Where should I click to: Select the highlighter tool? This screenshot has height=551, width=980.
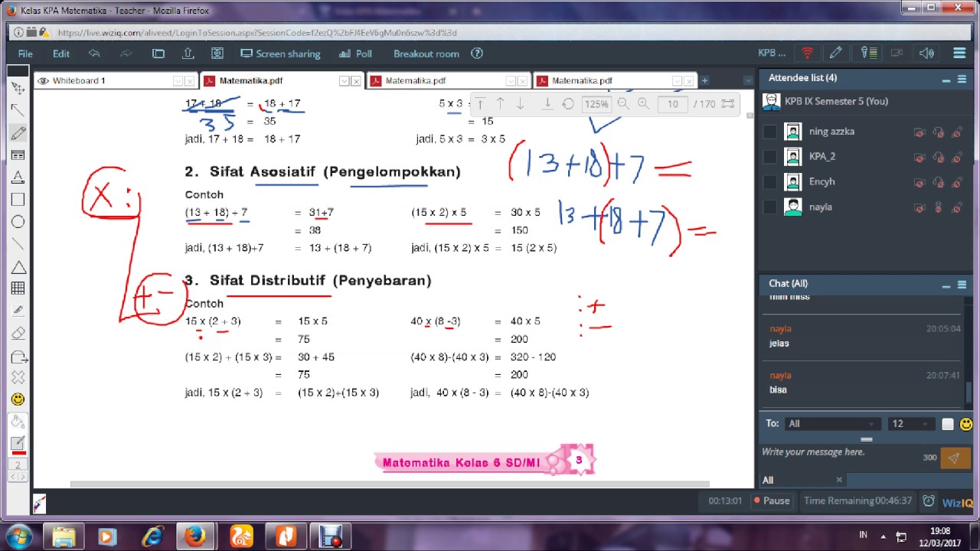click(18, 311)
